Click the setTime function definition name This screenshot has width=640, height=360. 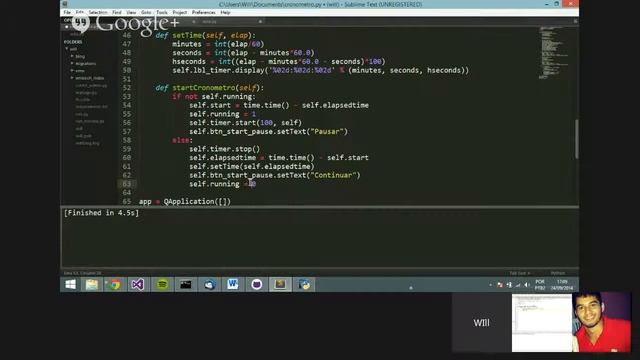coord(187,36)
